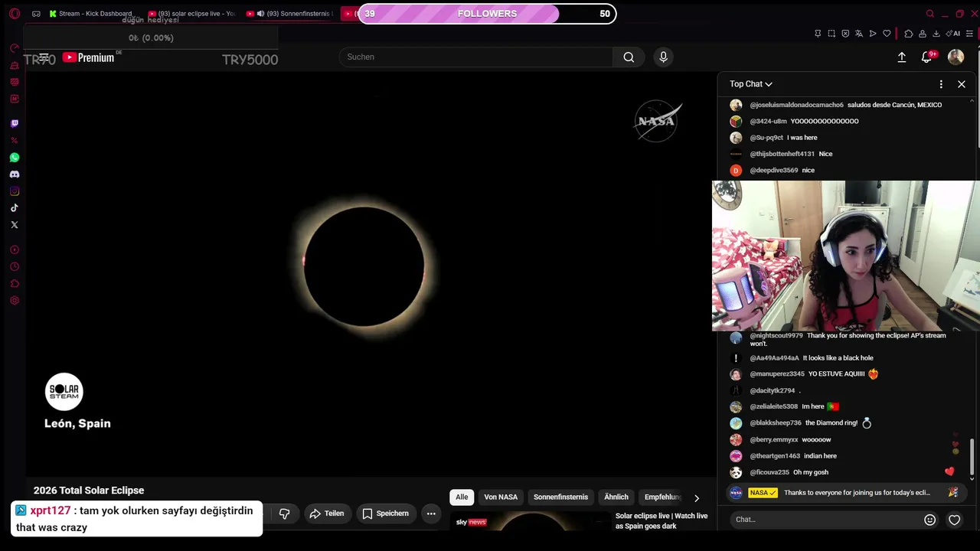Open YouTube notifications bell
The width and height of the screenshot is (980, 551).
(926, 57)
